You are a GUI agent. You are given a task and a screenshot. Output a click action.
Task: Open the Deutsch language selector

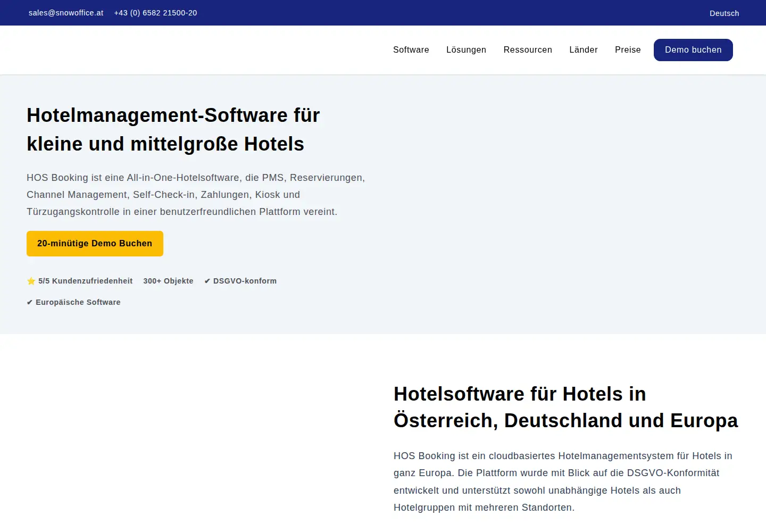[724, 13]
